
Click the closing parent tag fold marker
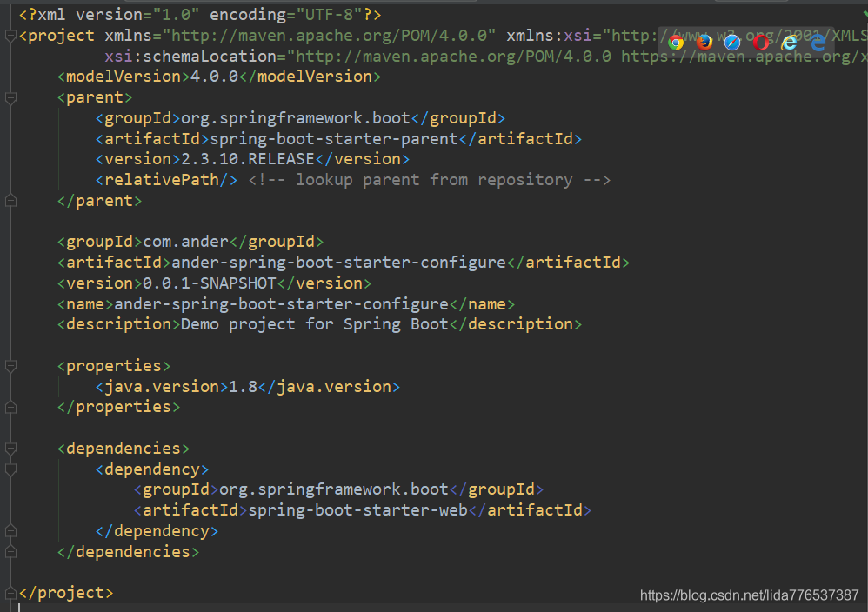10,201
